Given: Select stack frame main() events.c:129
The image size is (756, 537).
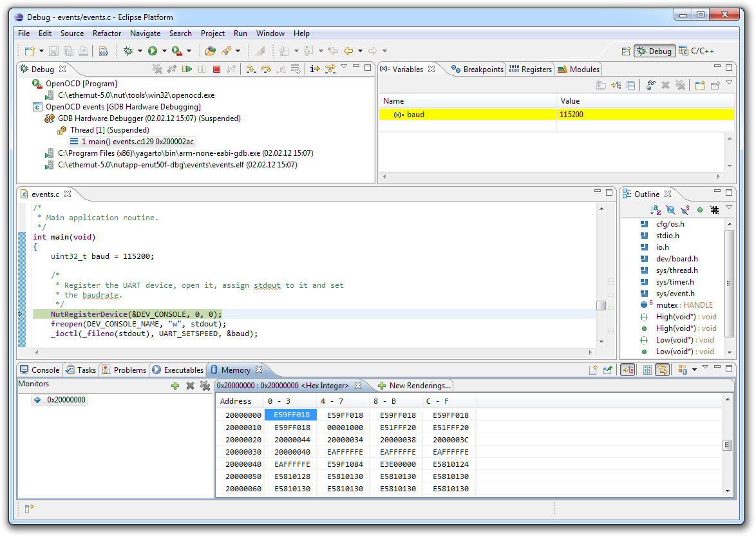Looking at the screenshot, I should pyautogui.click(x=132, y=142).
